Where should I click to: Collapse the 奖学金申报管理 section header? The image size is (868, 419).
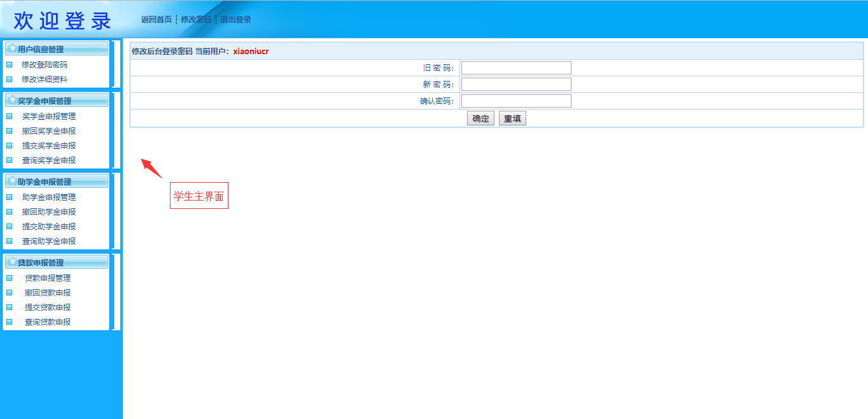point(57,101)
